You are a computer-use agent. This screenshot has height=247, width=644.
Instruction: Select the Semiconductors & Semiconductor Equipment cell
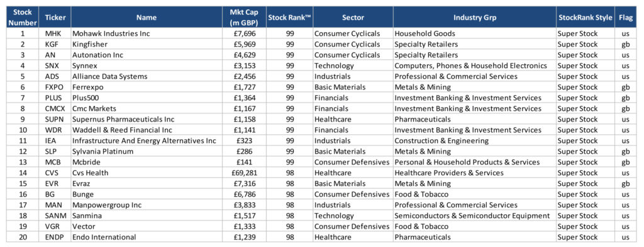click(474, 215)
